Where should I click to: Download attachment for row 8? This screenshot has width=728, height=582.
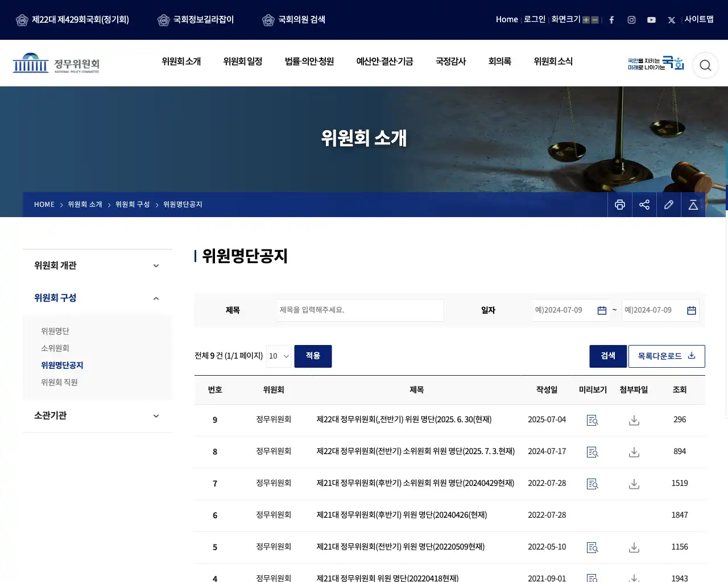[634, 452]
